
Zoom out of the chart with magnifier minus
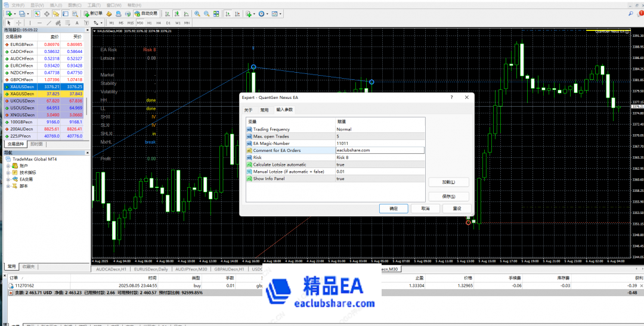coord(206,14)
